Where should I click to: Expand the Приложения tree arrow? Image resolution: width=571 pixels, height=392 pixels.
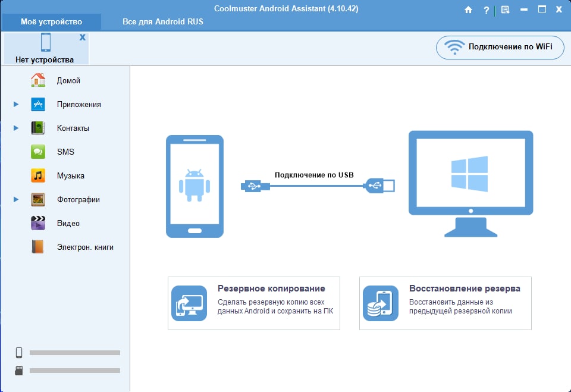(16, 104)
